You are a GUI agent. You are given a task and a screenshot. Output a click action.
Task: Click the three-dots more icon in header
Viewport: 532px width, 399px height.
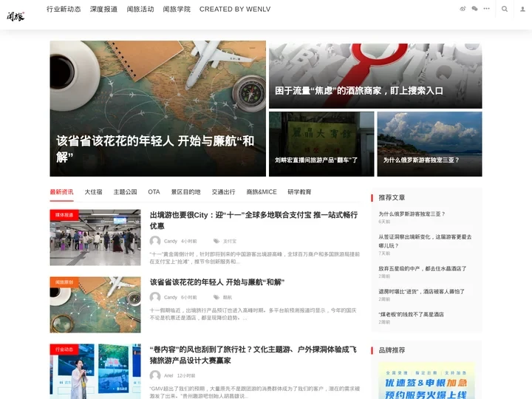pyautogui.click(x=486, y=9)
